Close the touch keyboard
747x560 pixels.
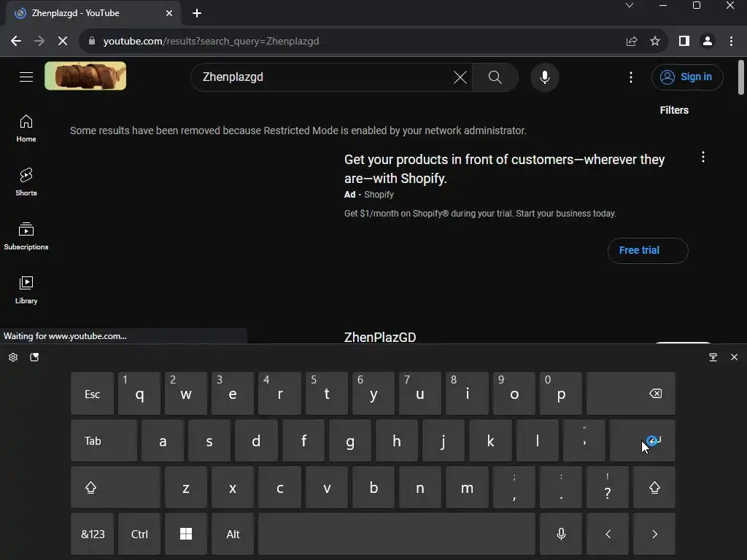[x=734, y=357]
